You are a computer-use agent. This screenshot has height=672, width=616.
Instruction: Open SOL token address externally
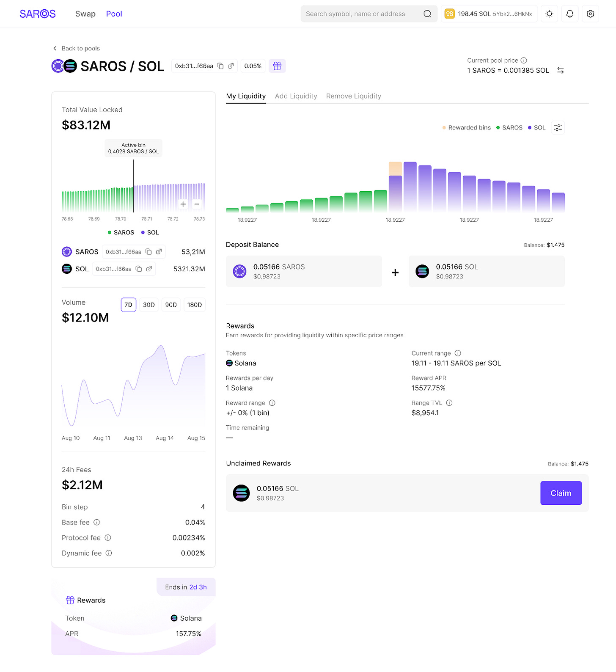click(149, 269)
